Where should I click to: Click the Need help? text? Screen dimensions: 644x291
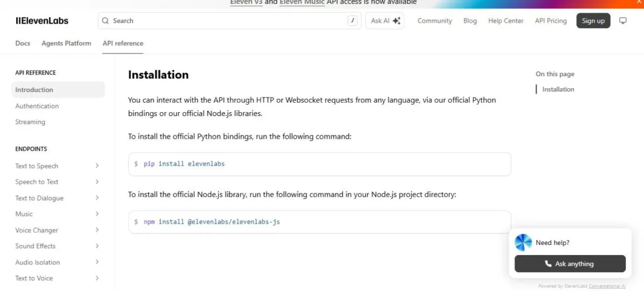pos(552,243)
